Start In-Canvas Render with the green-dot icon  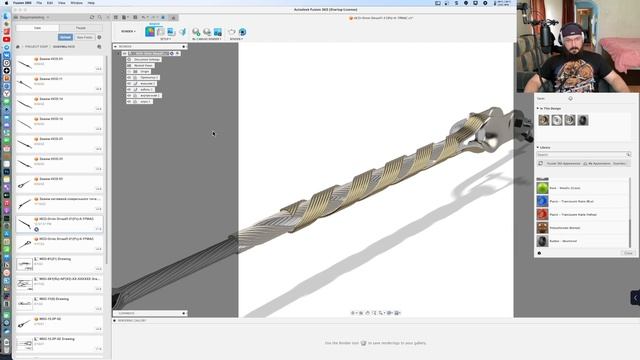coord(196,32)
